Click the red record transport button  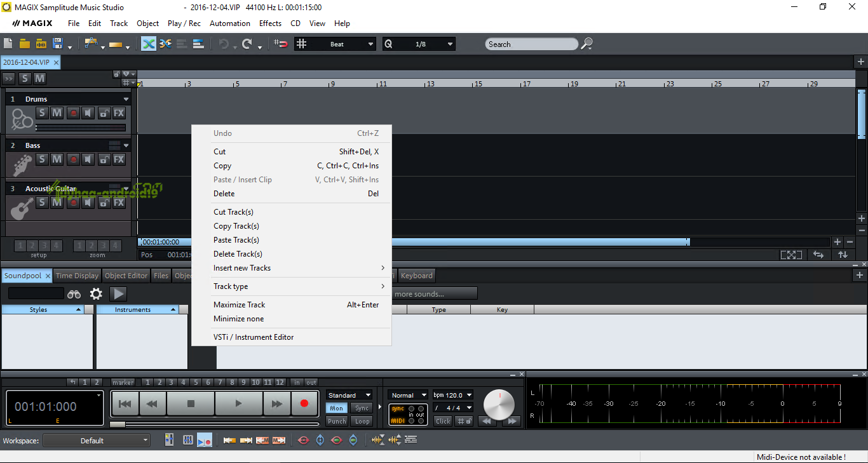pyautogui.click(x=304, y=403)
